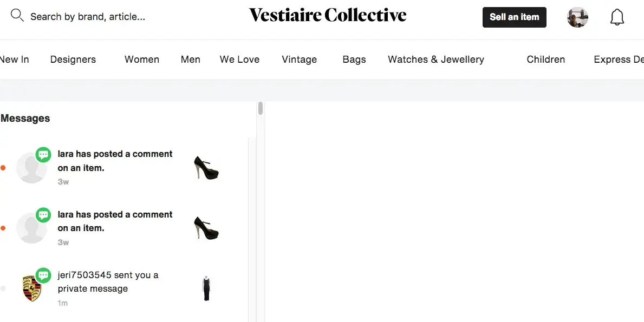Image resolution: width=644 pixels, height=322 pixels.
Task: Click the grey avatar on second lara message
Action: (x=31, y=228)
